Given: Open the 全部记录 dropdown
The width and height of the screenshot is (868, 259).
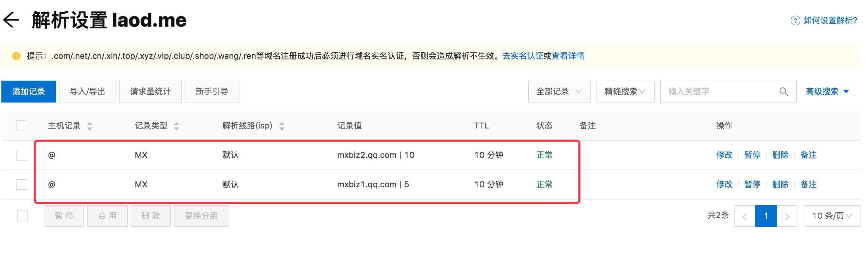Looking at the screenshot, I should [x=559, y=92].
